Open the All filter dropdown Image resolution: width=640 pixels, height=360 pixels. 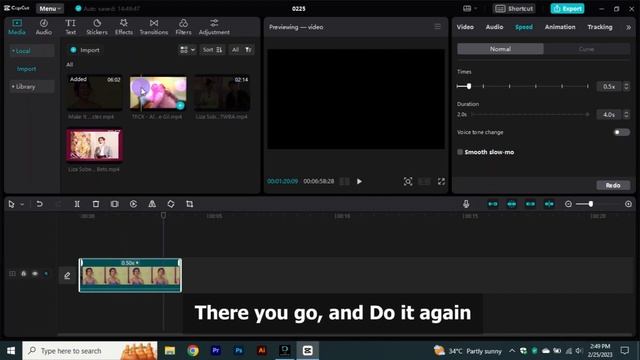coord(242,50)
